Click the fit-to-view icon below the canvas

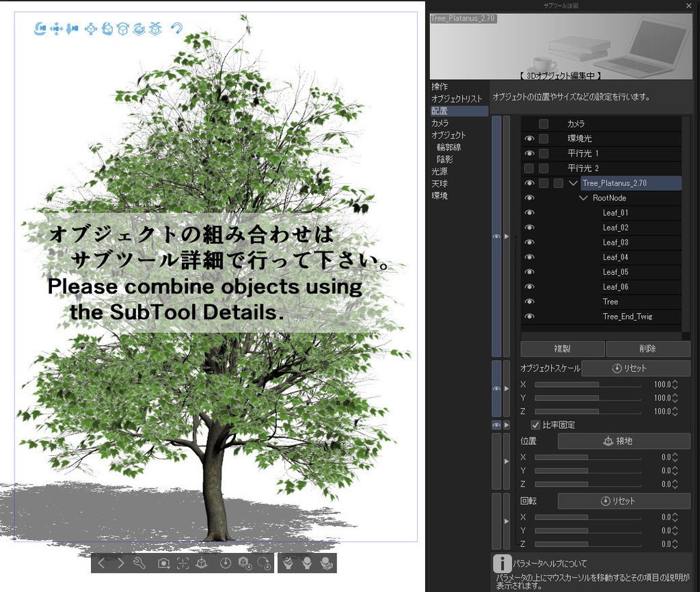tap(183, 563)
